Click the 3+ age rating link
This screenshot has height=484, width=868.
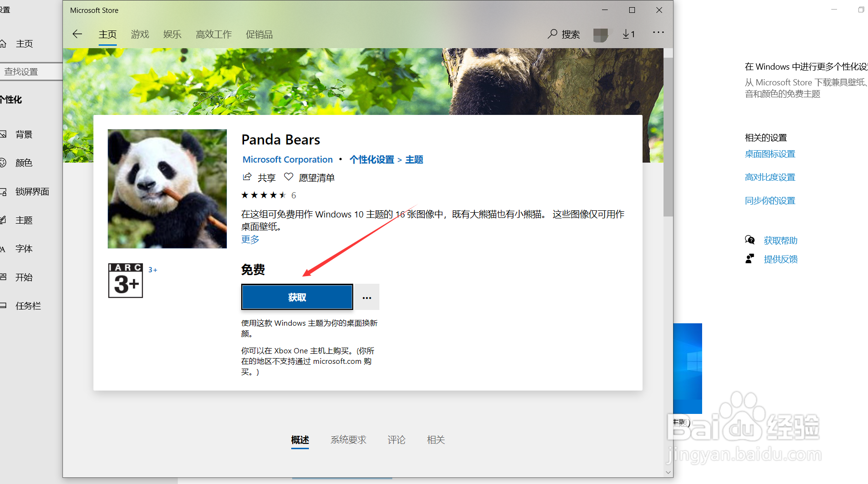[x=153, y=269]
